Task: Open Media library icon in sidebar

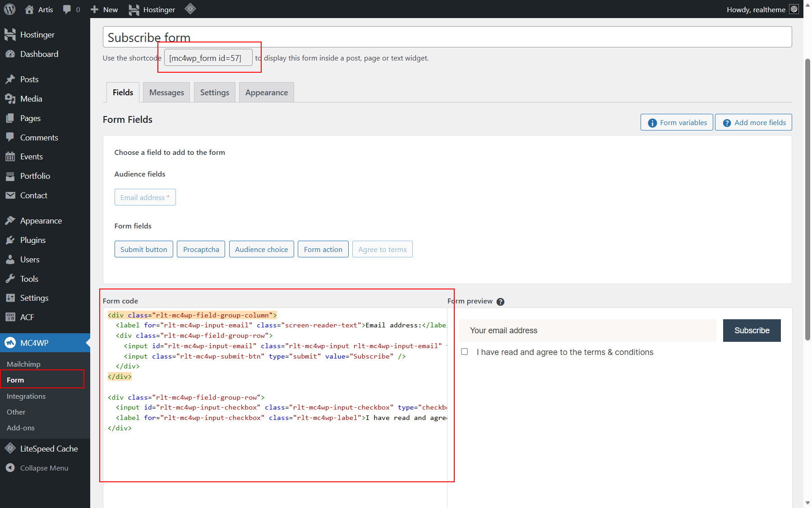Action: (10, 99)
